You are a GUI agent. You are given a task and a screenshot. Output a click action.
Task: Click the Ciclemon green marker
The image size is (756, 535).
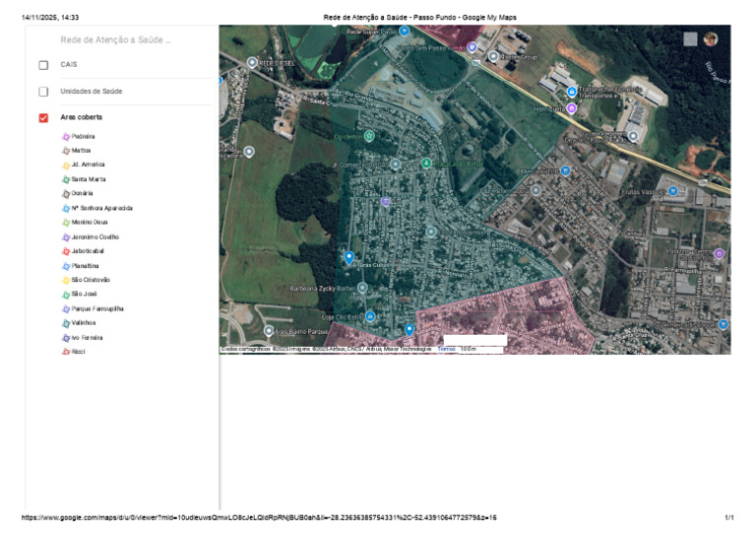click(x=369, y=137)
